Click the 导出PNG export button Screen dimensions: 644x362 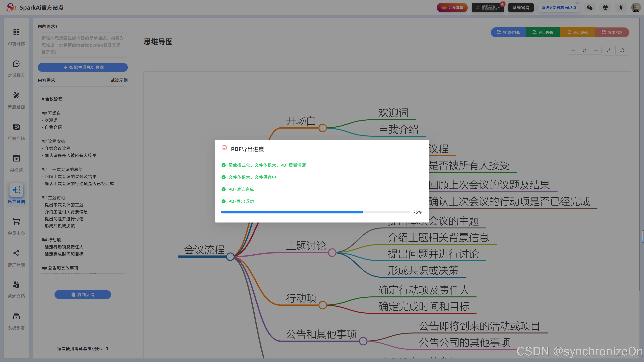coord(543,32)
